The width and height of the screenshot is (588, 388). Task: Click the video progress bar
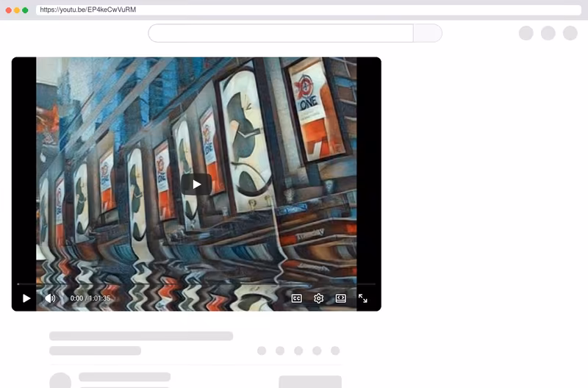196,284
